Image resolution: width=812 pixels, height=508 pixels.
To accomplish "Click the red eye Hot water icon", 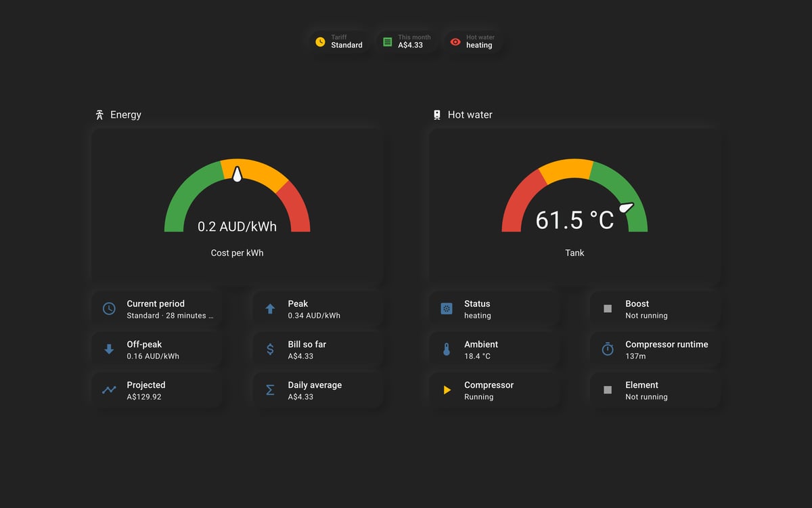I will [x=455, y=42].
